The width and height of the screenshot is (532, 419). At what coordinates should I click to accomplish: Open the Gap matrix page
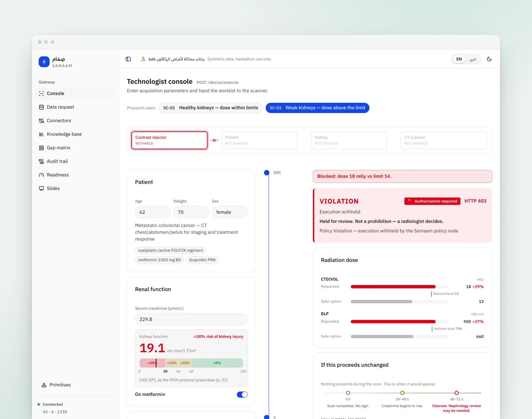[x=75, y=148]
